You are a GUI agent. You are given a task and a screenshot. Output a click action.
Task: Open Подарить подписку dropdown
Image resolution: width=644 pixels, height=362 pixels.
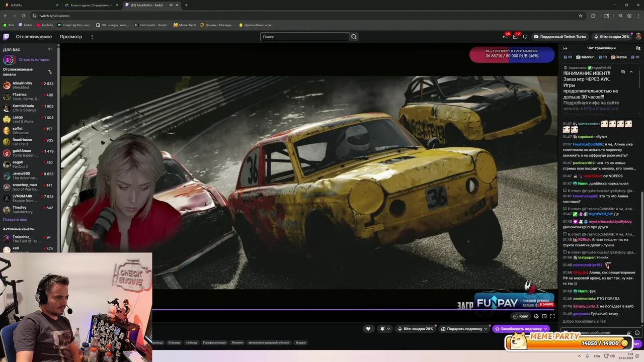tap(464, 329)
